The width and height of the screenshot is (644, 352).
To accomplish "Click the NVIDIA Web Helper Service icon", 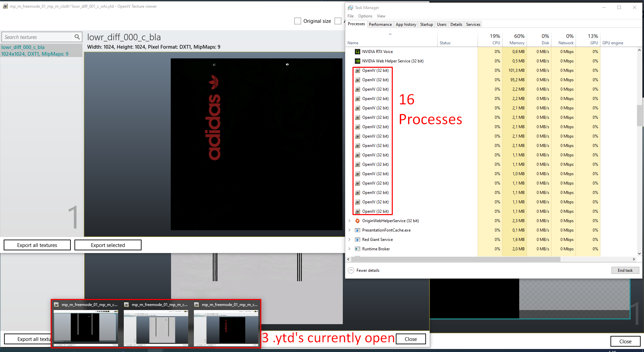I will pos(358,61).
